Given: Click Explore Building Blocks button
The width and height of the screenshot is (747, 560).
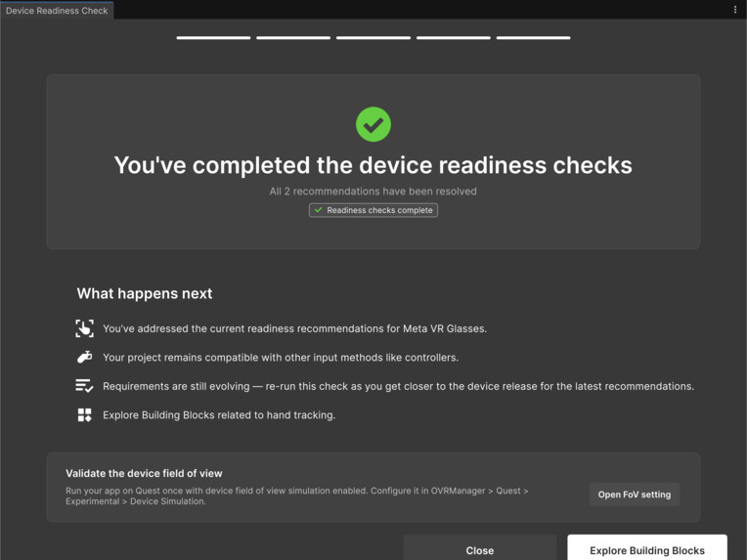Looking at the screenshot, I should [x=647, y=549].
